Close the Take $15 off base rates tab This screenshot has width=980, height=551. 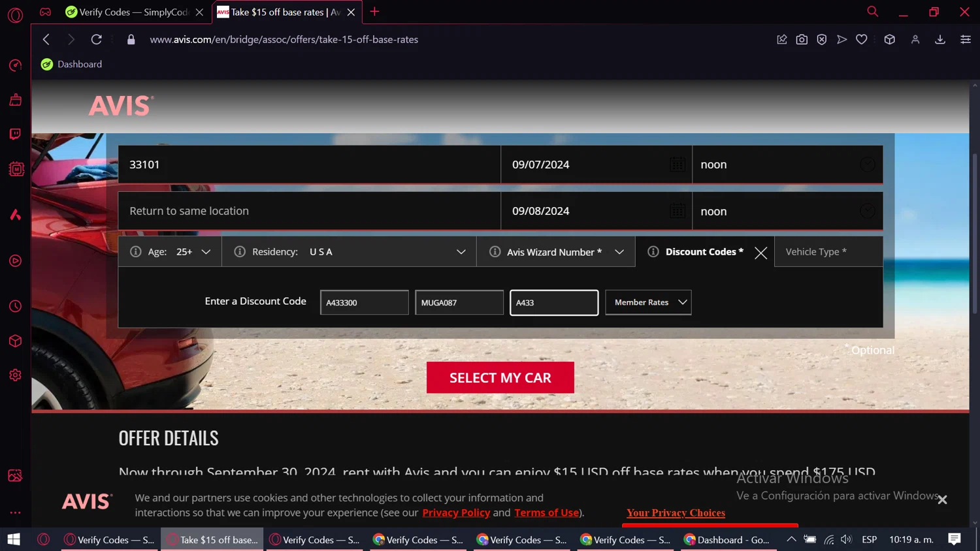coord(351,12)
